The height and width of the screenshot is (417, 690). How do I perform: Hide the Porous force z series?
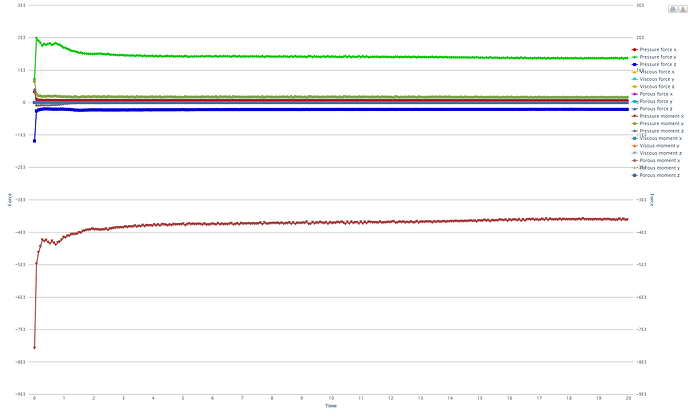(x=652, y=109)
